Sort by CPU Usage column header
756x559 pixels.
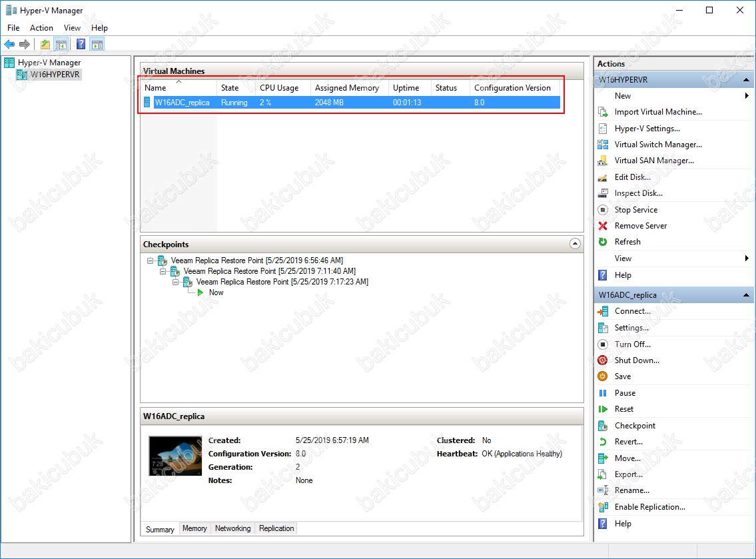point(283,88)
